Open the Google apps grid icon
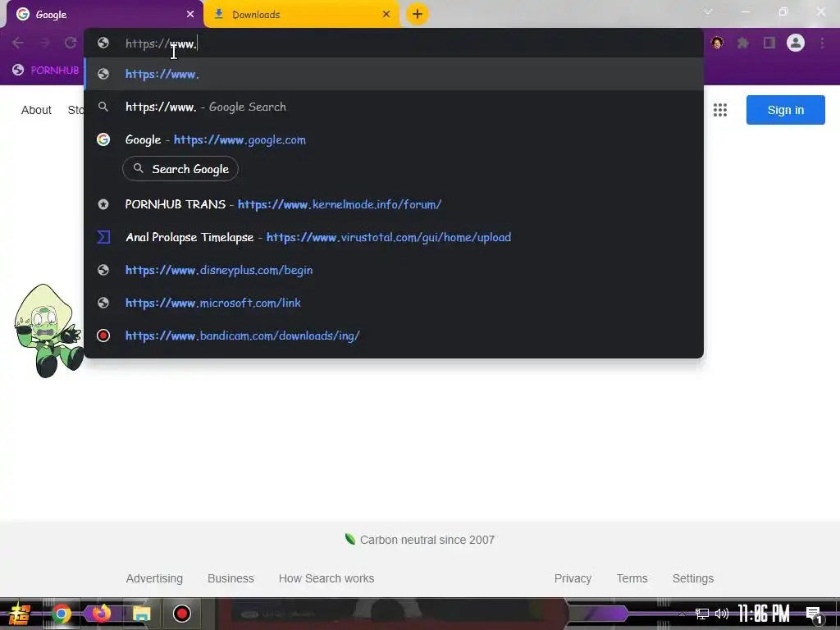 [x=720, y=110]
